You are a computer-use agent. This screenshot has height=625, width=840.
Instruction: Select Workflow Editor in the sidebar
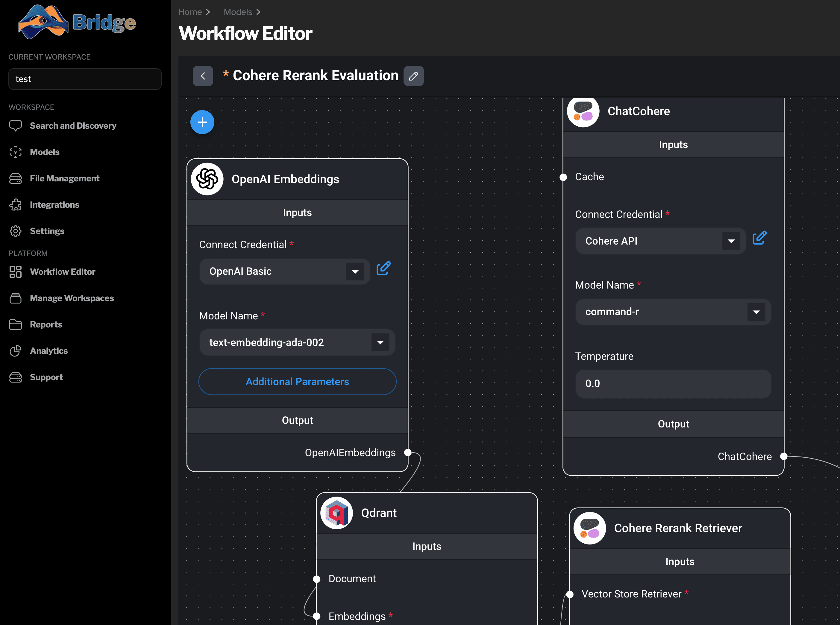[x=63, y=271]
